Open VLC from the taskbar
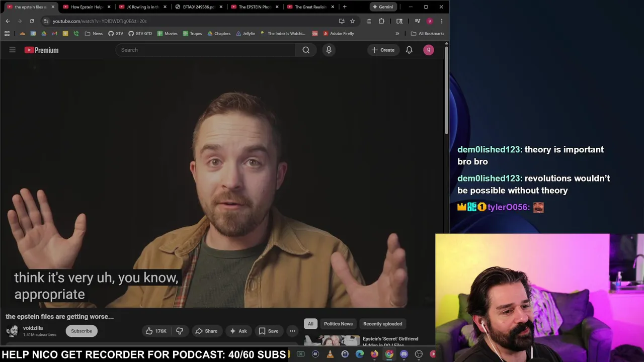The image size is (644, 362). coord(330,354)
